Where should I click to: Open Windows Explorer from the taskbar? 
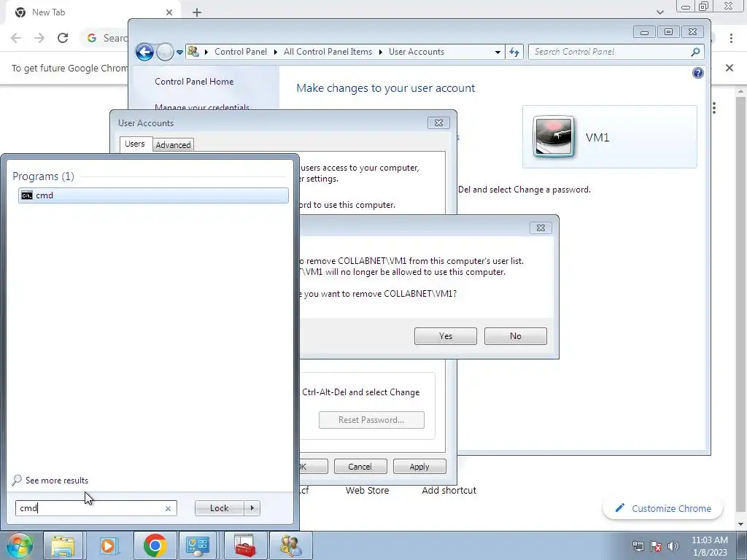pyautogui.click(x=63, y=545)
